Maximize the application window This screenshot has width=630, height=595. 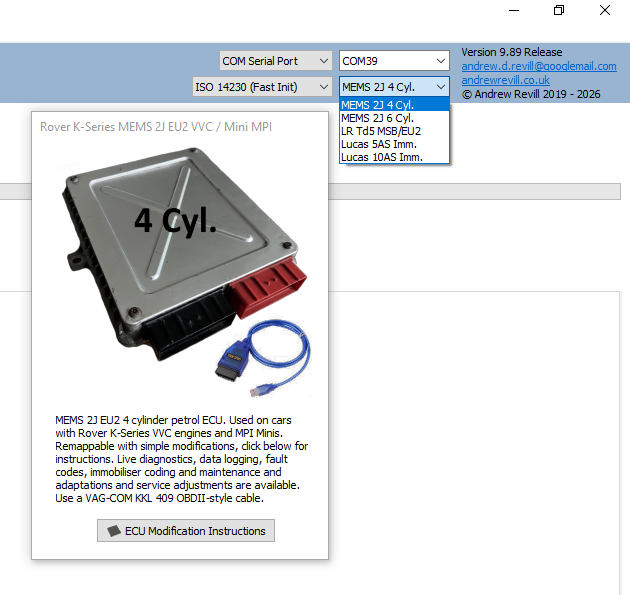[x=559, y=11]
